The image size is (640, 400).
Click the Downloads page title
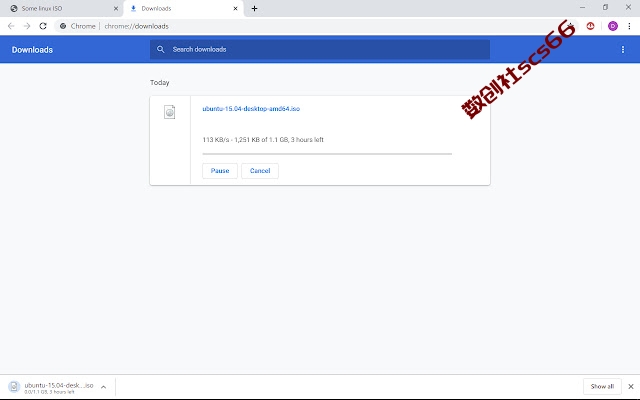point(32,50)
